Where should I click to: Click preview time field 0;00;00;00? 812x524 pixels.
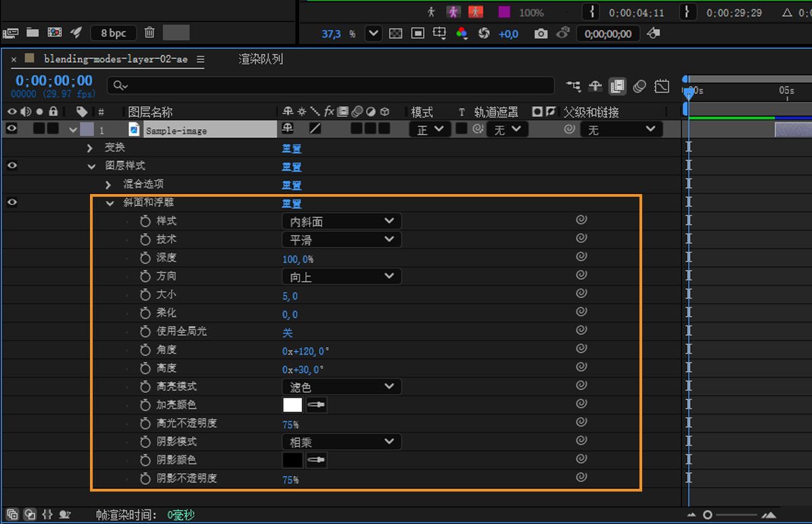pyautogui.click(x=608, y=34)
